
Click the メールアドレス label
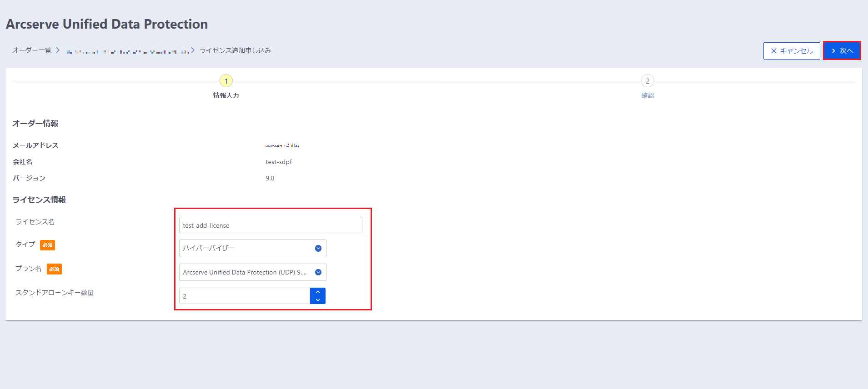(x=35, y=145)
